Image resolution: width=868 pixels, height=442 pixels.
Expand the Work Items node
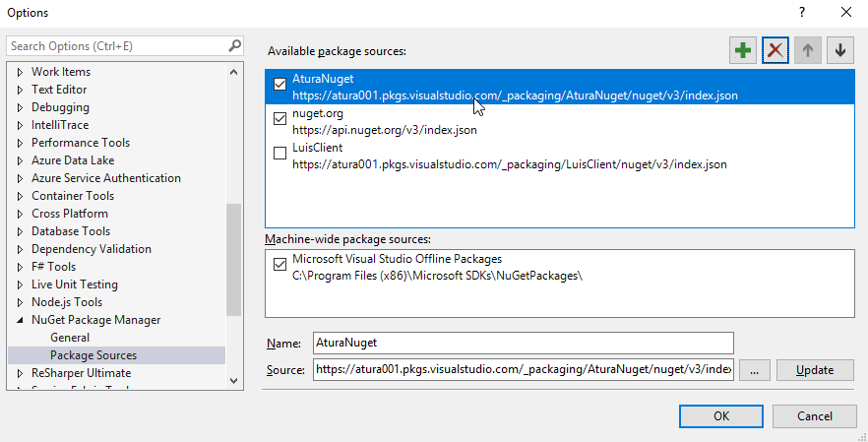click(20, 72)
